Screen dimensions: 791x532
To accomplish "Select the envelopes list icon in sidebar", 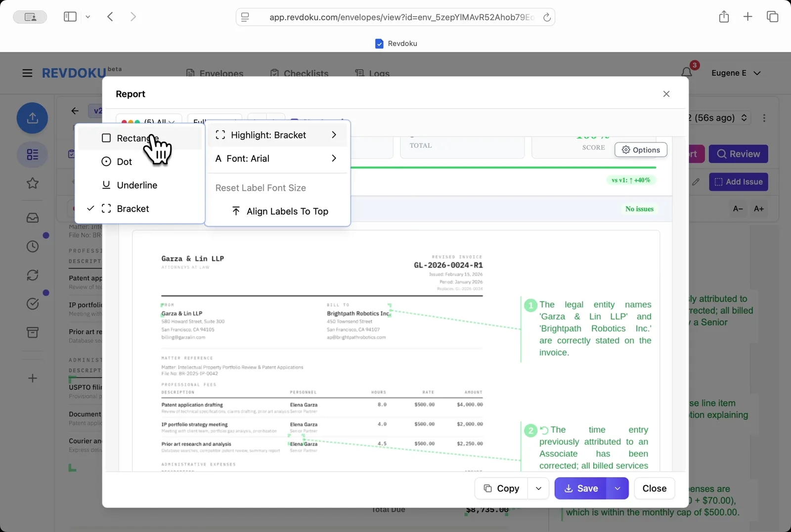I will pyautogui.click(x=32, y=154).
